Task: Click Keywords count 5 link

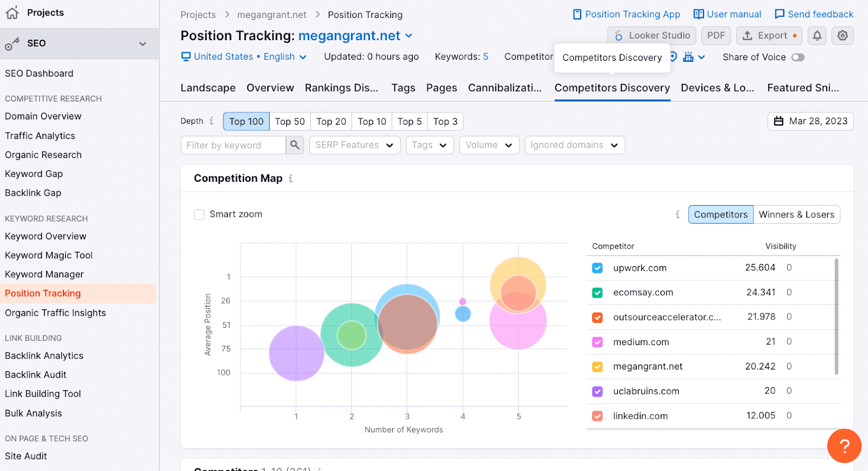Action: (486, 56)
